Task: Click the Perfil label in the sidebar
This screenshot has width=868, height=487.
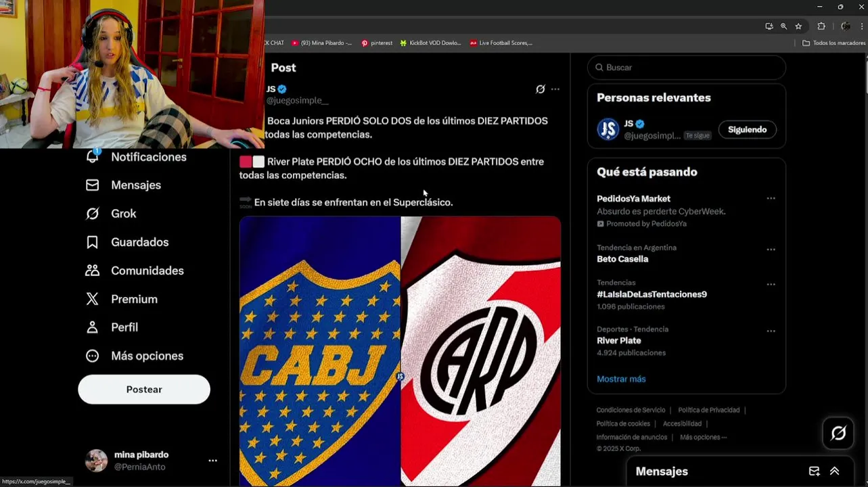Action: coord(124,327)
